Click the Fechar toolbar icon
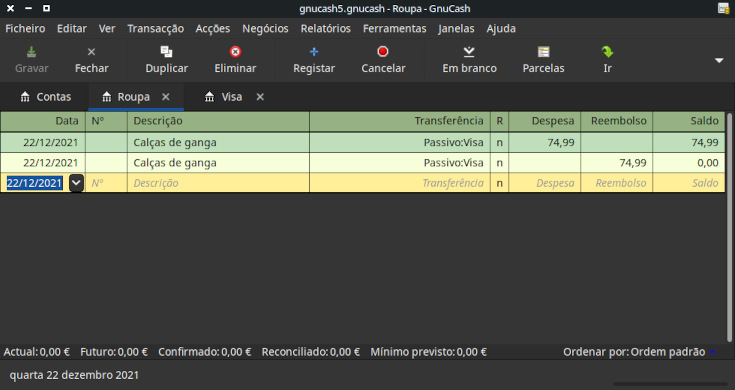Image resolution: width=735 pixels, height=390 pixels. point(91,52)
